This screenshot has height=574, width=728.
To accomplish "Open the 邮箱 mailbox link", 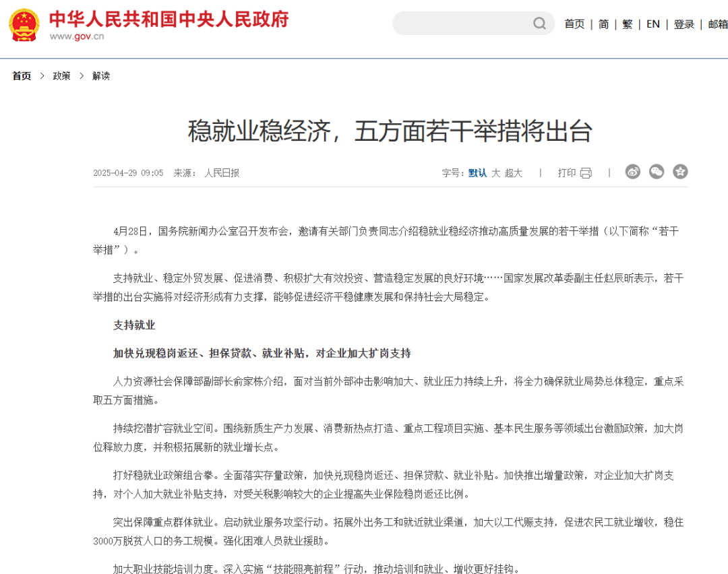I will 717,24.
